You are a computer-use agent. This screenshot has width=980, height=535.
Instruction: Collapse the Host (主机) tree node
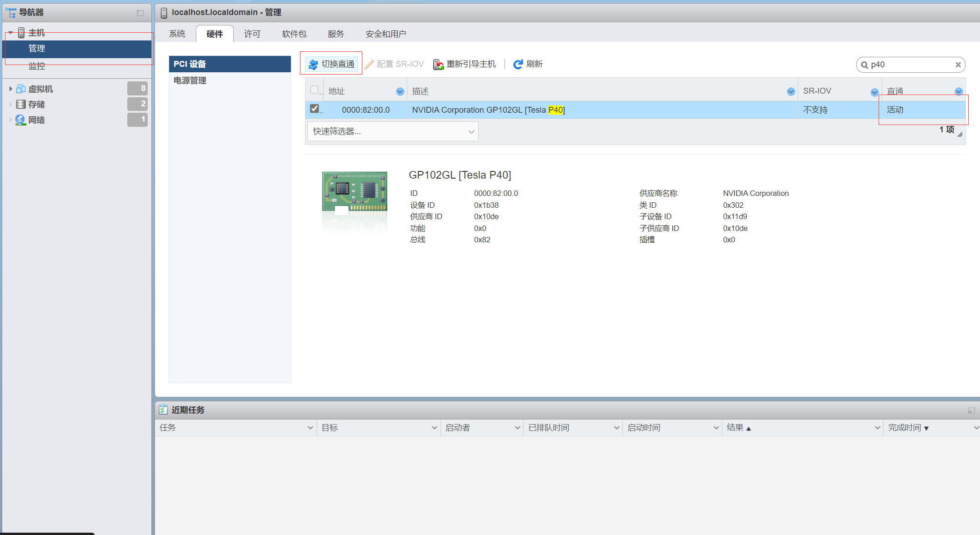pos(10,33)
